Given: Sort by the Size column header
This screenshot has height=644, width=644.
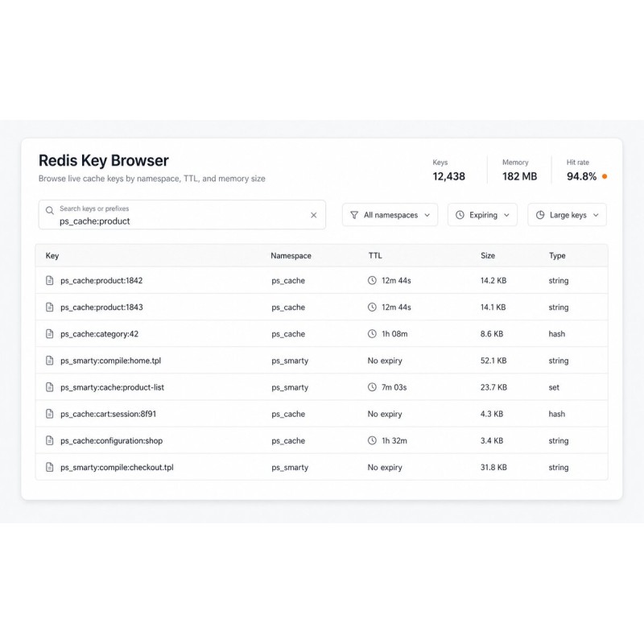Looking at the screenshot, I should pos(488,255).
